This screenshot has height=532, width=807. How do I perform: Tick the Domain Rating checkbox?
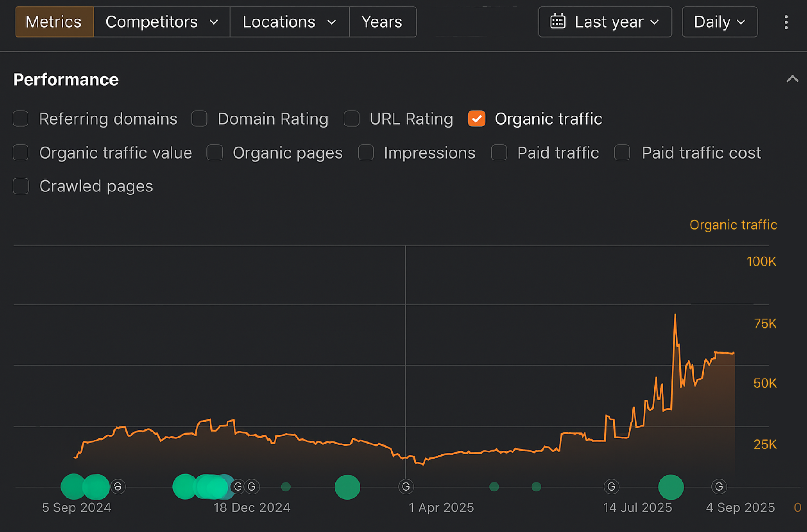pos(199,119)
